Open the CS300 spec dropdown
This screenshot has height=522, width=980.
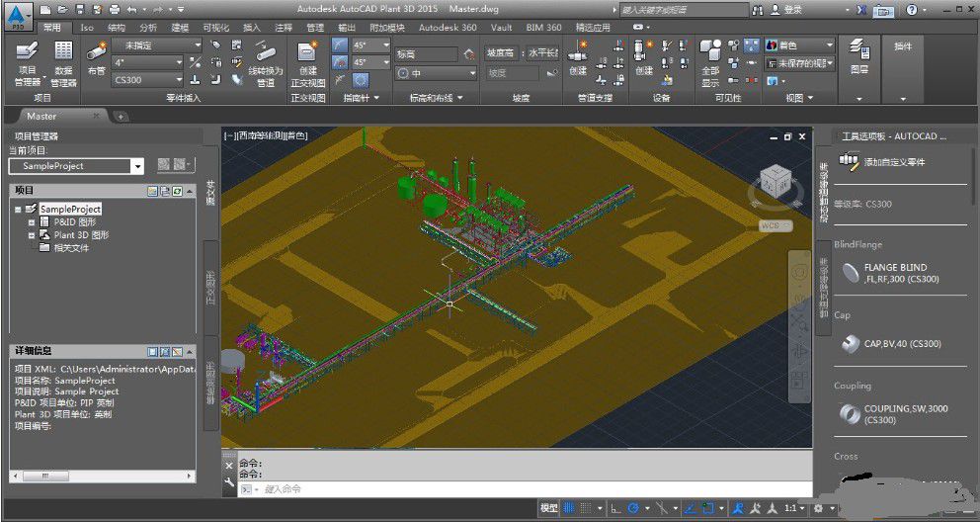148,80
